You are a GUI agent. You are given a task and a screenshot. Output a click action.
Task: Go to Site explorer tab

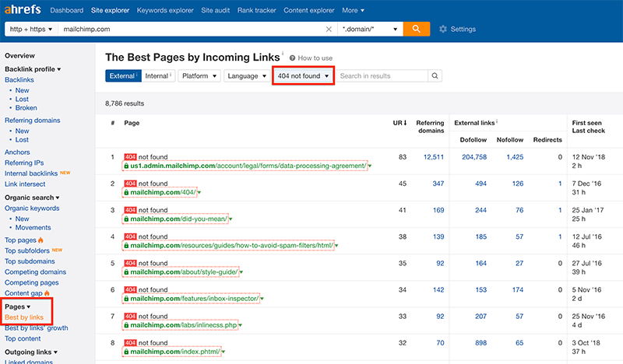[x=110, y=10]
